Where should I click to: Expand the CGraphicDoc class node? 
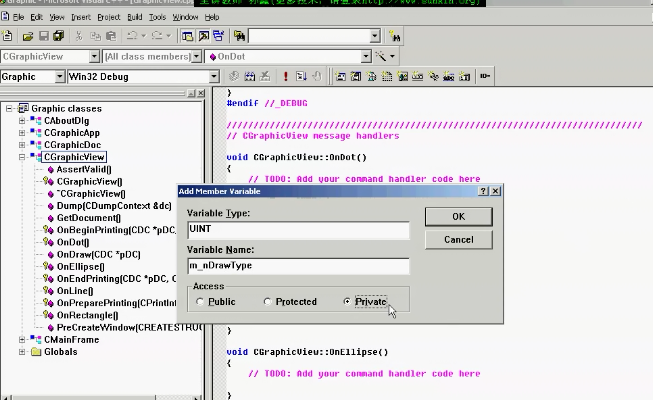click(x=22, y=145)
